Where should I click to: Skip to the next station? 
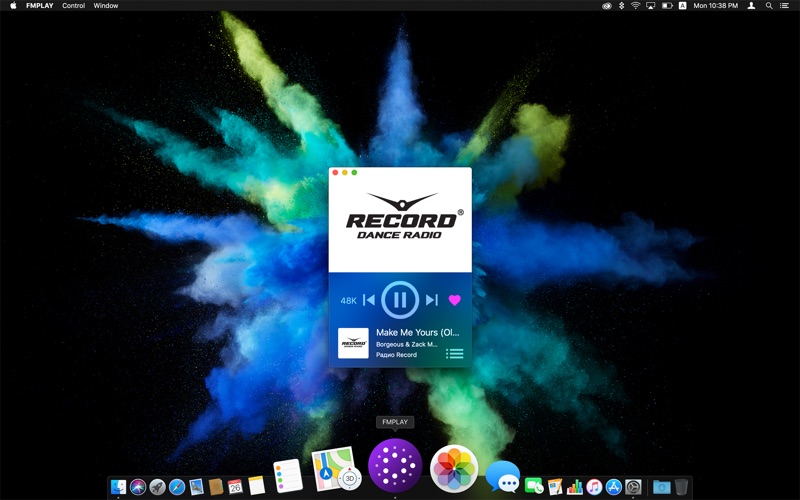[x=432, y=300]
